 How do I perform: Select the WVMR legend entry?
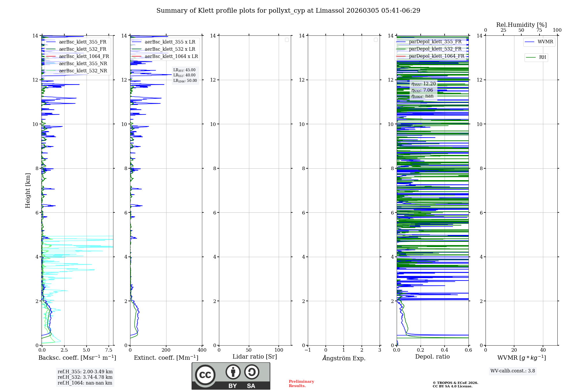[x=545, y=42]
